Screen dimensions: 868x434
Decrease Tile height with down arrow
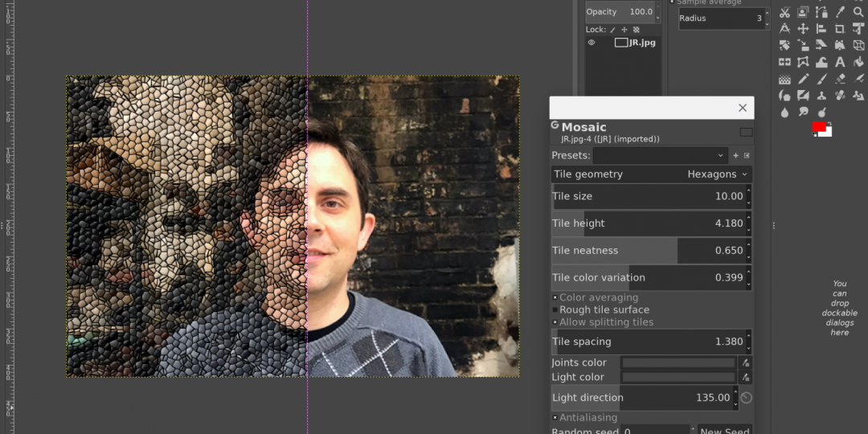click(x=748, y=230)
